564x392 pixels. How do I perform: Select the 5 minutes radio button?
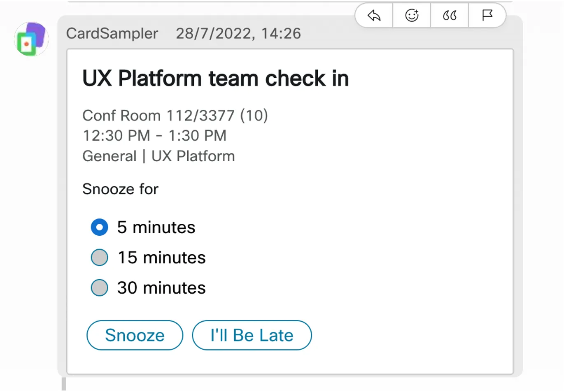point(99,227)
